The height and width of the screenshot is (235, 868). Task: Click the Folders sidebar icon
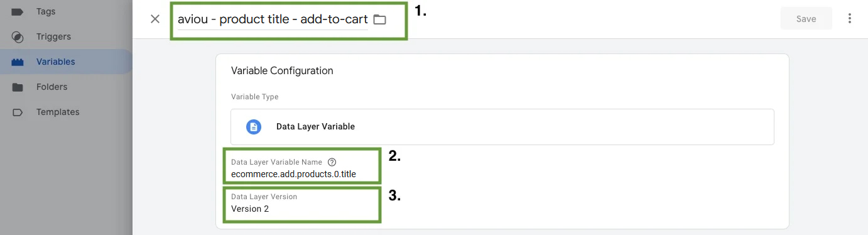coord(18,87)
